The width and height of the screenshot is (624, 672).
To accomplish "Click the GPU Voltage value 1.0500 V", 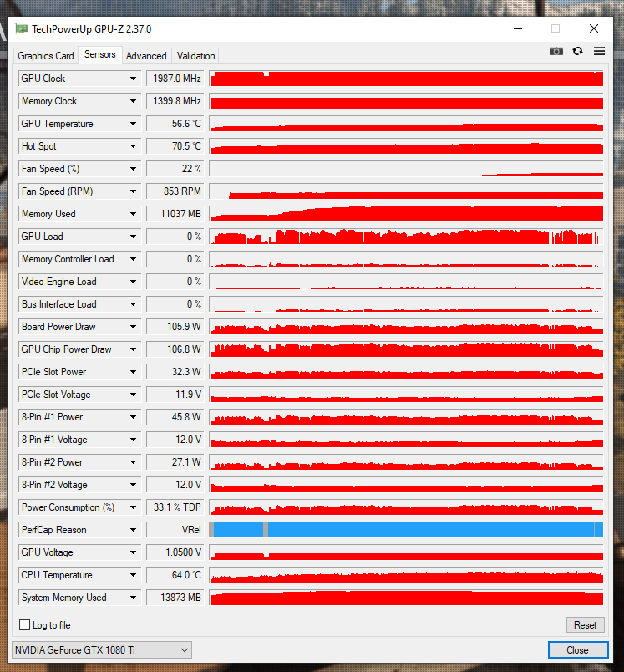I will pos(175,552).
